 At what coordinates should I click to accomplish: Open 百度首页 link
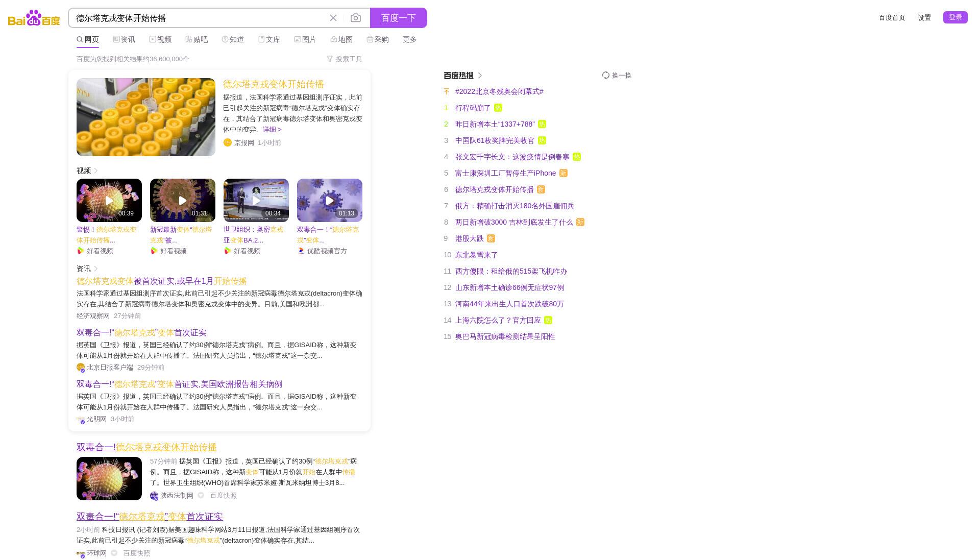tap(892, 17)
